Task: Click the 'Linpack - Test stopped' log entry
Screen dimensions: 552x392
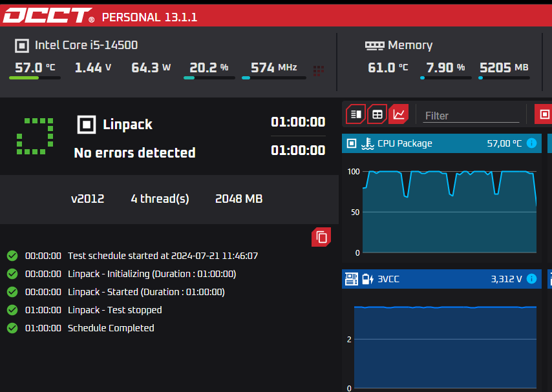Action: 114,310
